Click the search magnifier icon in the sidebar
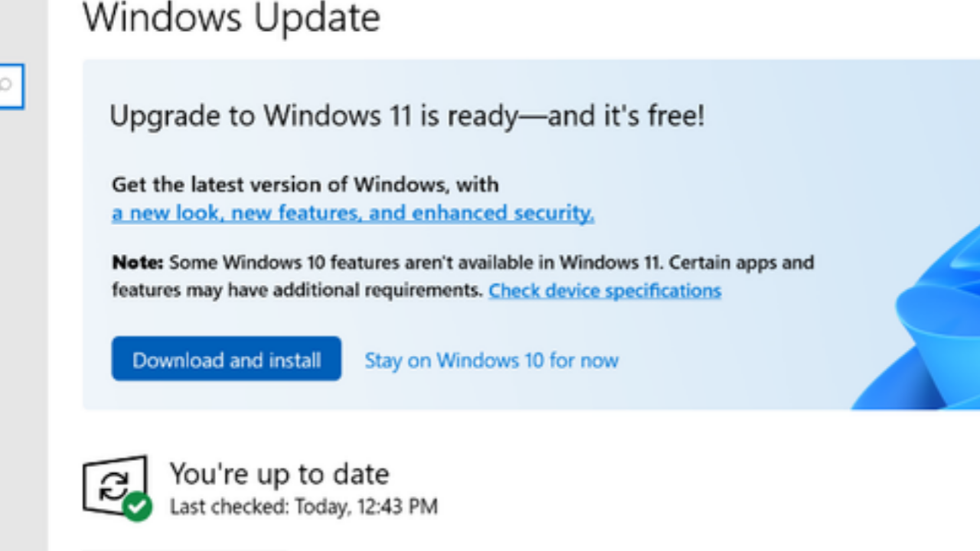Image resolution: width=980 pixels, height=551 pixels. (6, 85)
